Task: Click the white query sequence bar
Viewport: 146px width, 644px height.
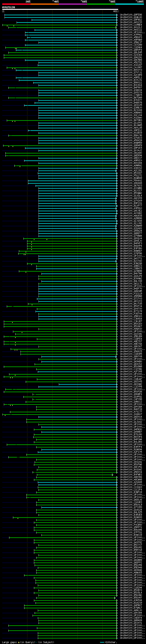Action: (60, 10)
